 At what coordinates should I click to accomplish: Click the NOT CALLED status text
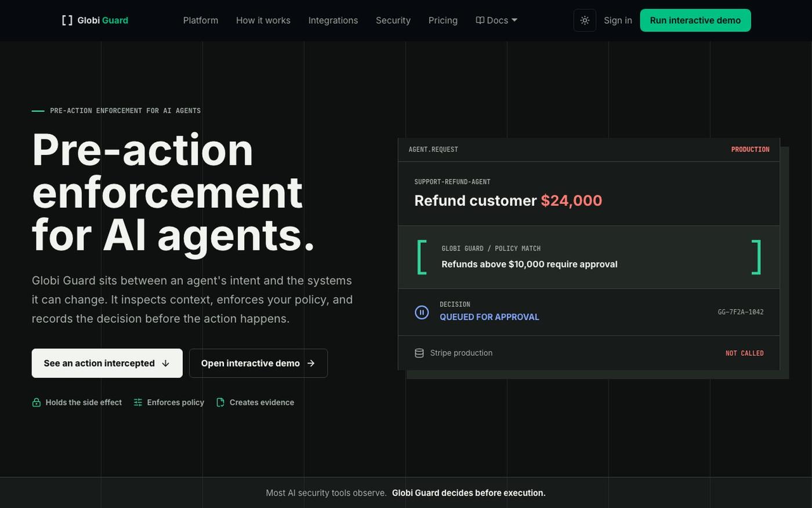tap(745, 353)
